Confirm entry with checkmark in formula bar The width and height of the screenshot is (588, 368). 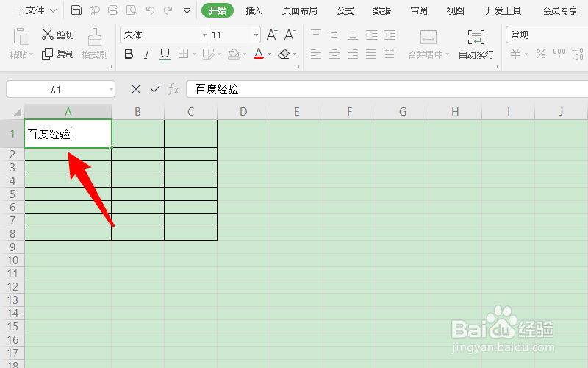155,89
